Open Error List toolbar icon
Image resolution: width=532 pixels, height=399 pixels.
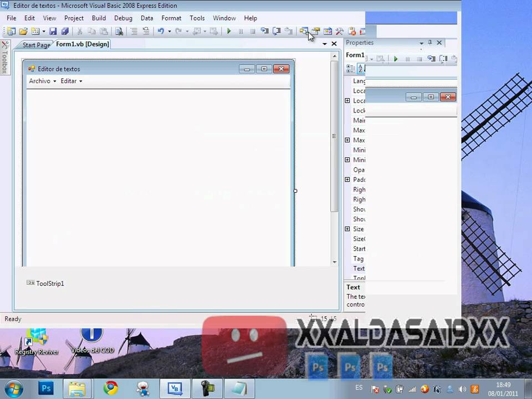tap(352, 31)
